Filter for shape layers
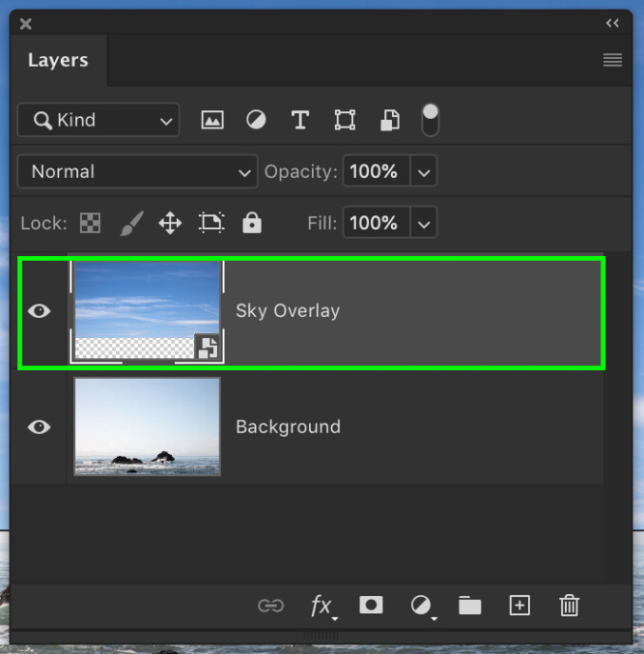 [344, 120]
